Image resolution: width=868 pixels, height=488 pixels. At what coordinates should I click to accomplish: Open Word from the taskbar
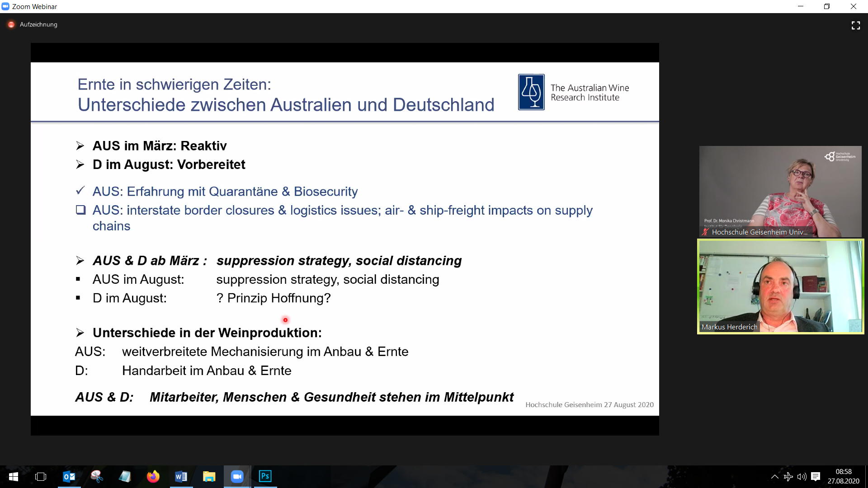181,477
